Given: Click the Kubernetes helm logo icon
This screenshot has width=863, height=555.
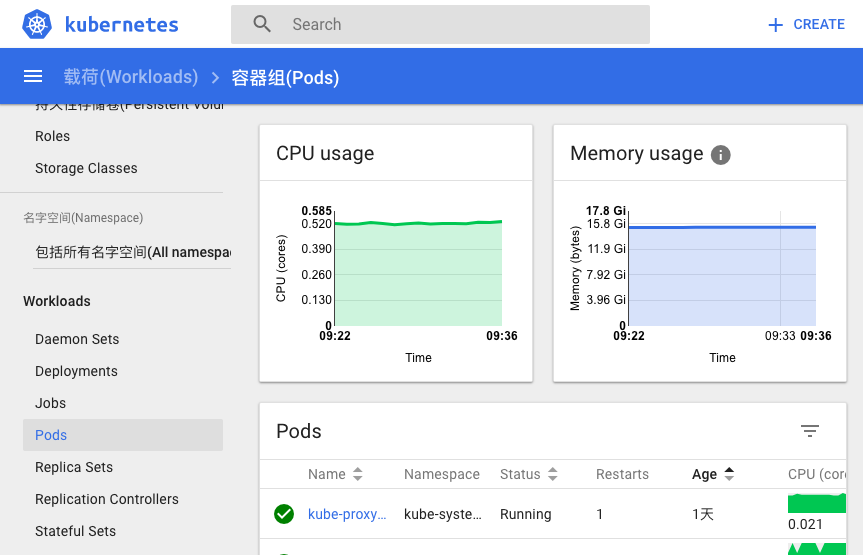Looking at the screenshot, I should click(37, 24).
